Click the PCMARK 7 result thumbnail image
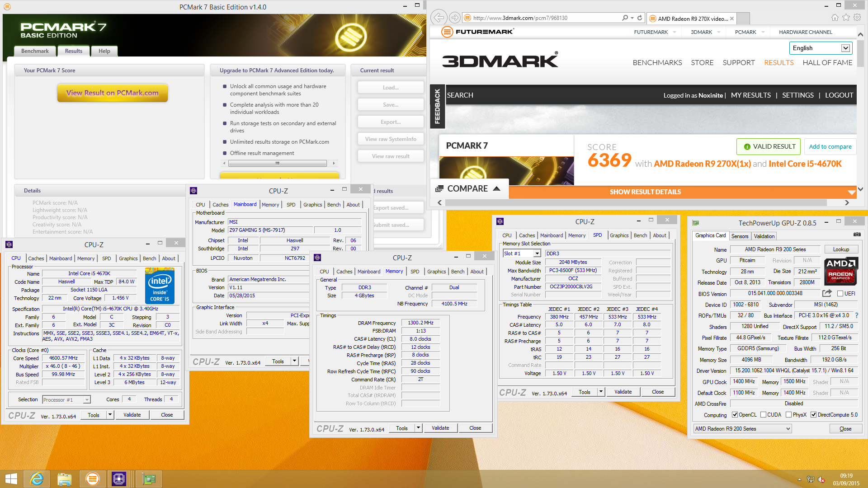The width and height of the screenshot is (868, 488). tap(506, 171)
